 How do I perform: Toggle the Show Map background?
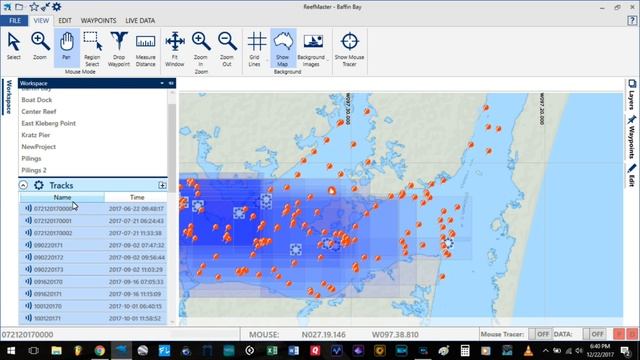(x=282, y=49)
